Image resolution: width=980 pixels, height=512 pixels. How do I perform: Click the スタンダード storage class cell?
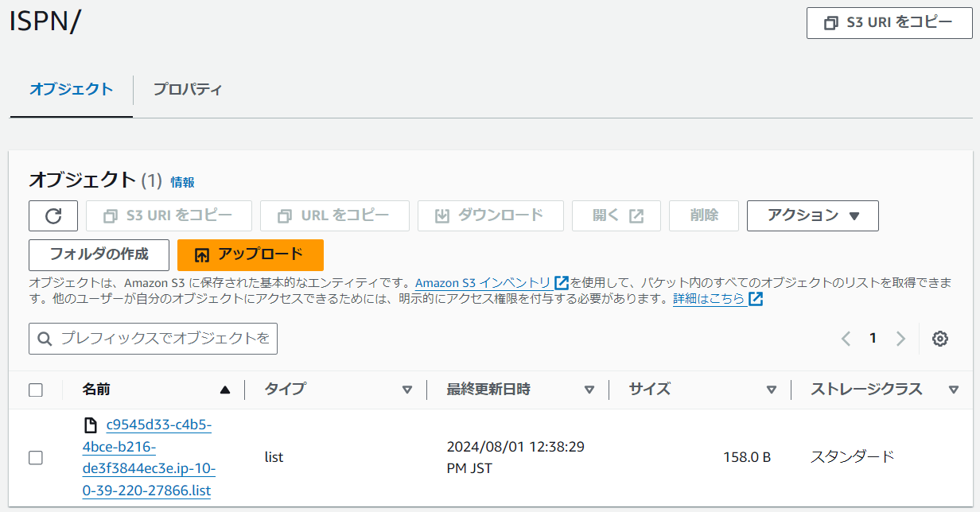(853, 457)
